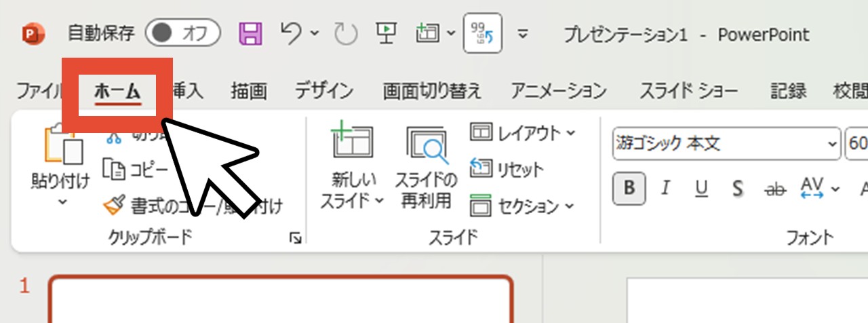Image resolution: width=868 pixels, height=323 pixels.
Task: Toggle Italic formatting
Action: [x=666, y=188]
